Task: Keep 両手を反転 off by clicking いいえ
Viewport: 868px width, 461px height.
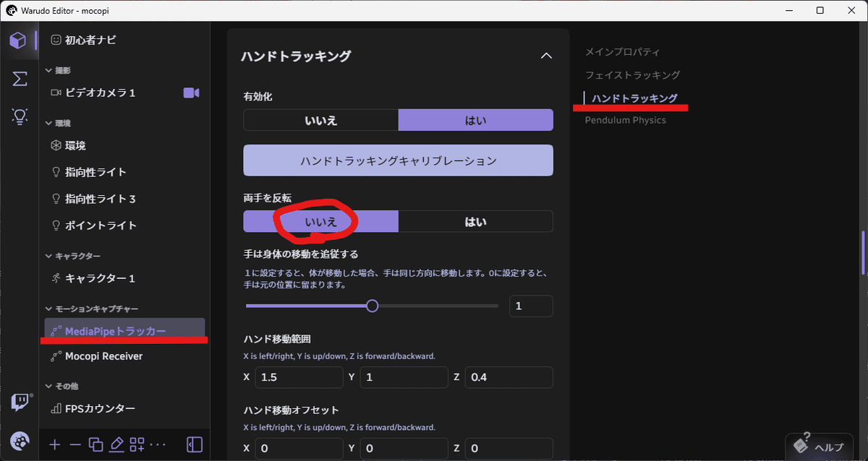Action: pos(320,221)
